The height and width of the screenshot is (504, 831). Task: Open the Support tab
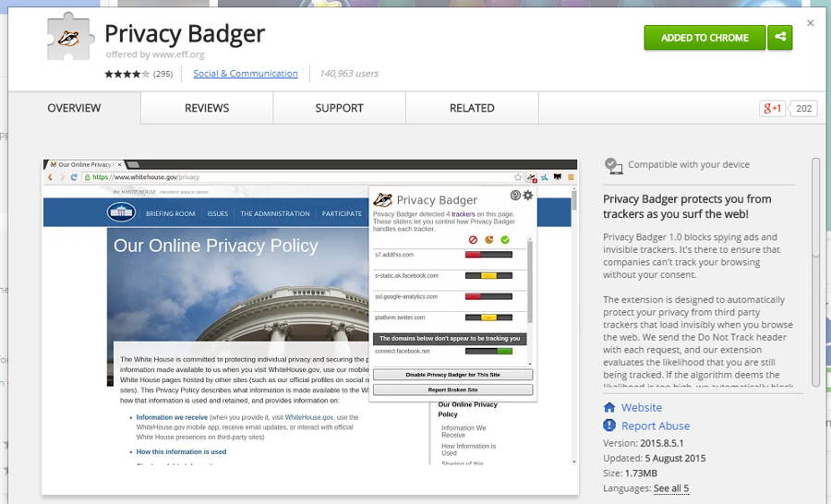click(339, 108)
